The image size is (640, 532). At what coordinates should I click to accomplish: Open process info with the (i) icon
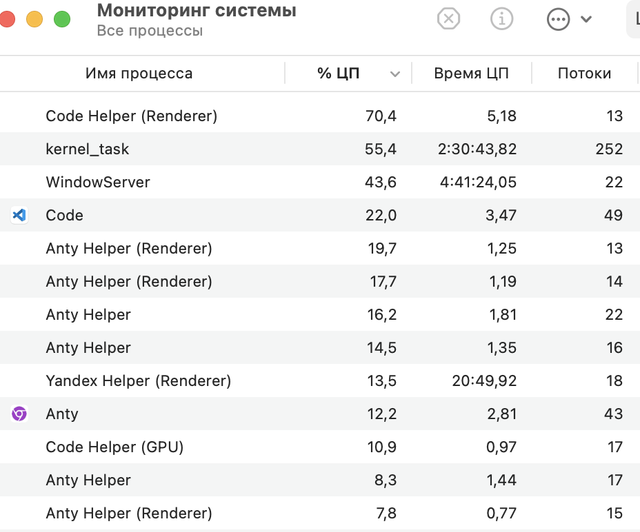(x=502, y=19)
